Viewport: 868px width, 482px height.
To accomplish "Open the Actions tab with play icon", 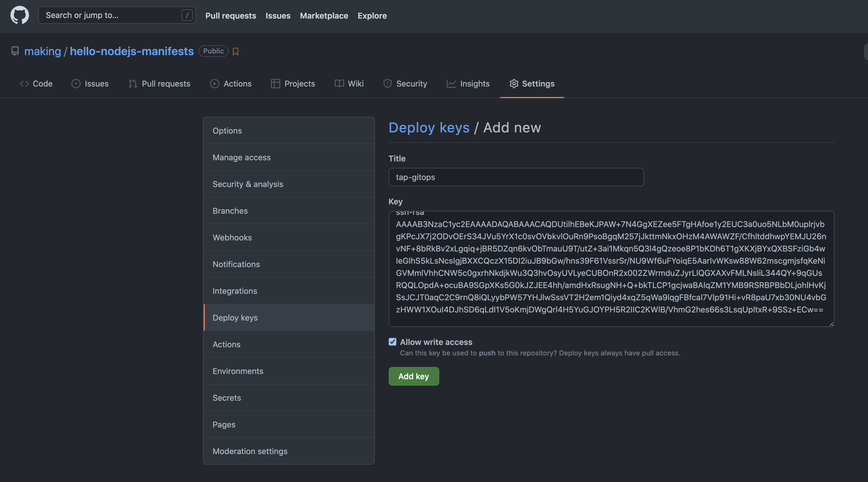I will pos(231,84).
